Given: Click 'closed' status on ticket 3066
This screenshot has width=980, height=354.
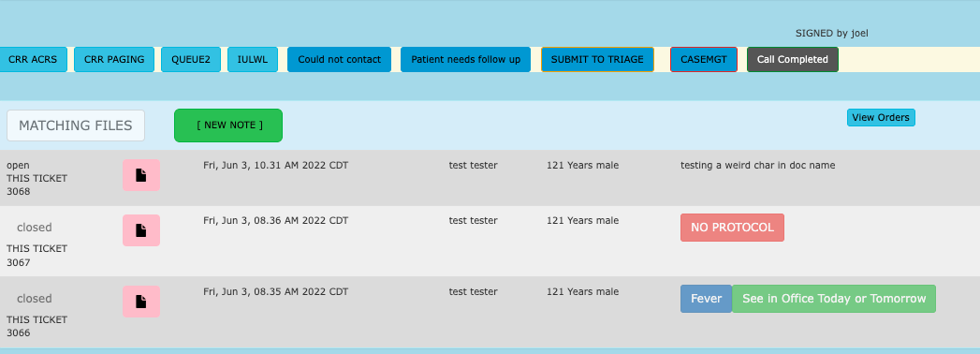Looking at the screenshot, I should (x=35, y=299).
